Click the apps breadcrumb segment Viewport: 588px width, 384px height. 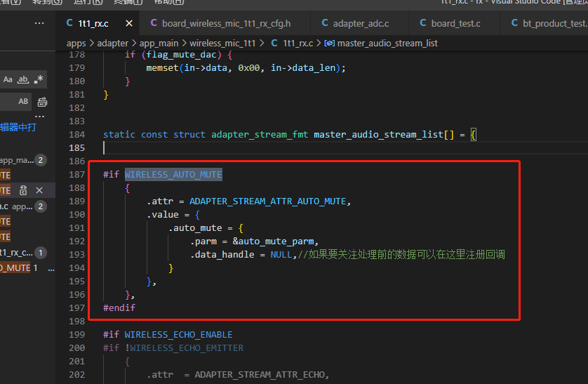[76, 44]
